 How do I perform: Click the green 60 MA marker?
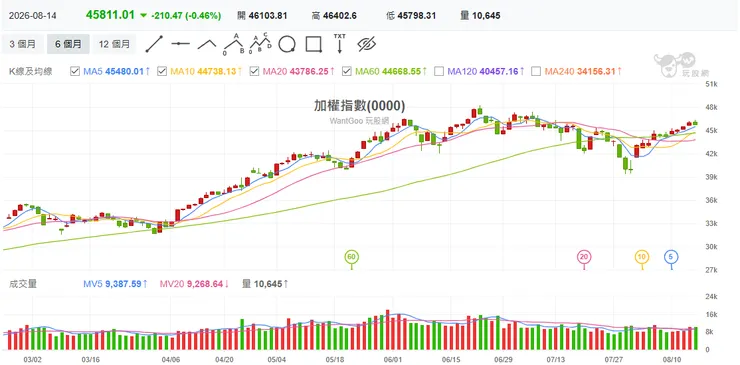coord(351,257)
